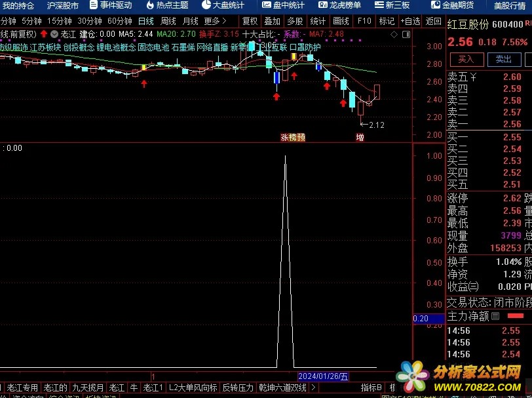Select the 反转压力 indicator tab
The image size is (532, 398).
[238, 387]
